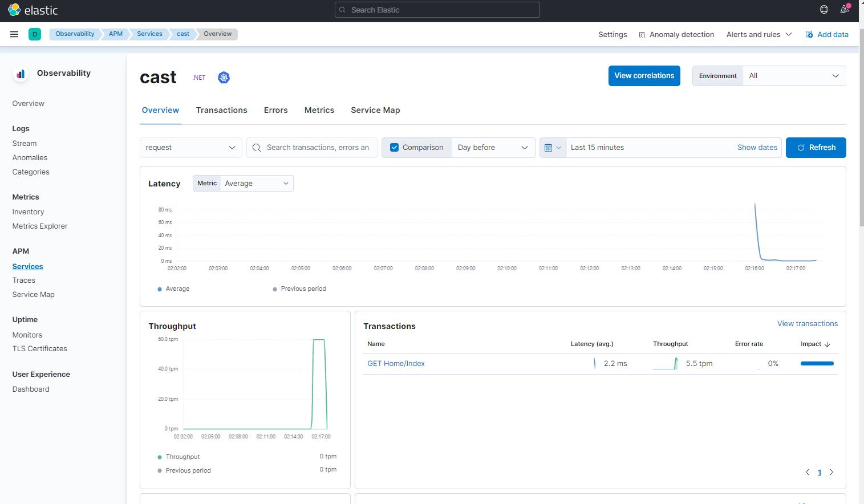
Task: Open Traces in the sidebar
Action: coord(24,281)
